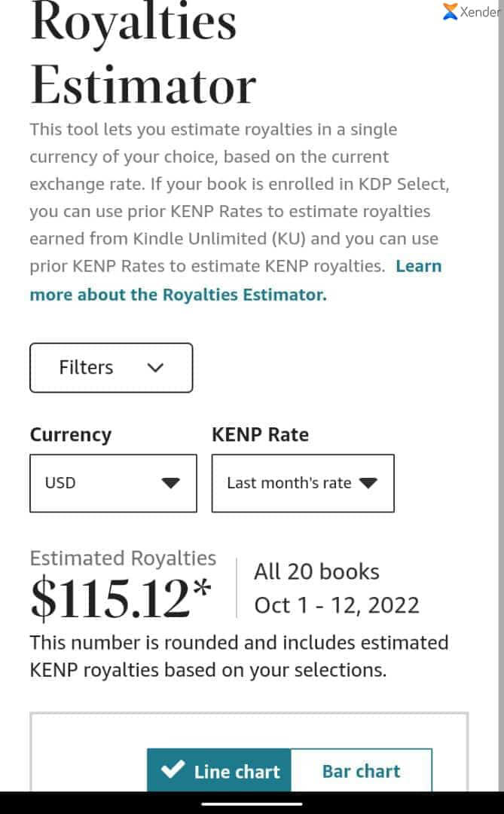Tap the Xender logo icon
504x814 pixels.
[451, 11]
